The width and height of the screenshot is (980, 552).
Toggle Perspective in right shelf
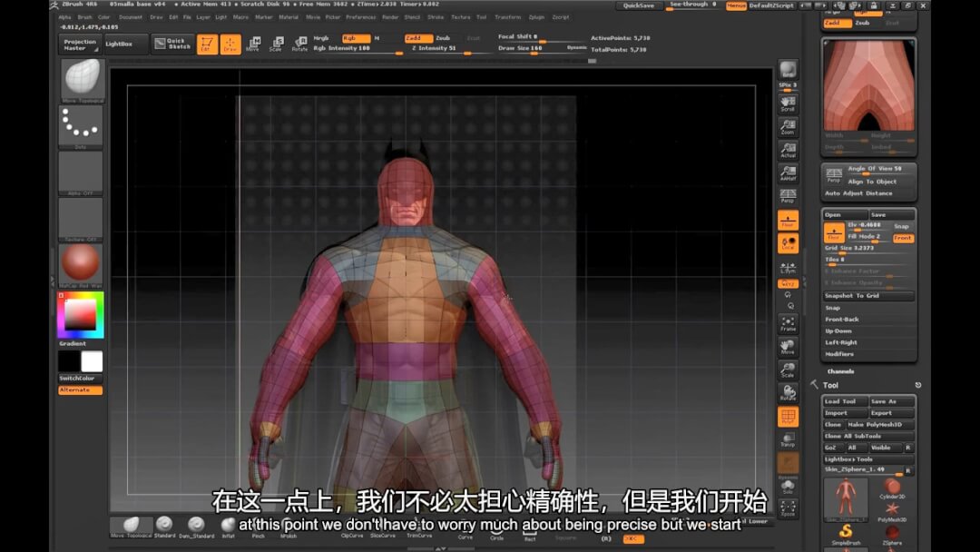[x=788, y=196]
